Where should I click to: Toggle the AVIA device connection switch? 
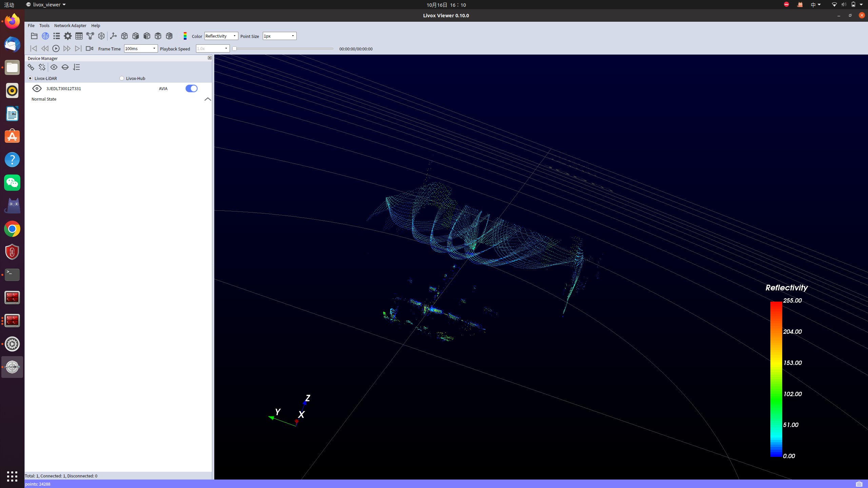point(191,88)
